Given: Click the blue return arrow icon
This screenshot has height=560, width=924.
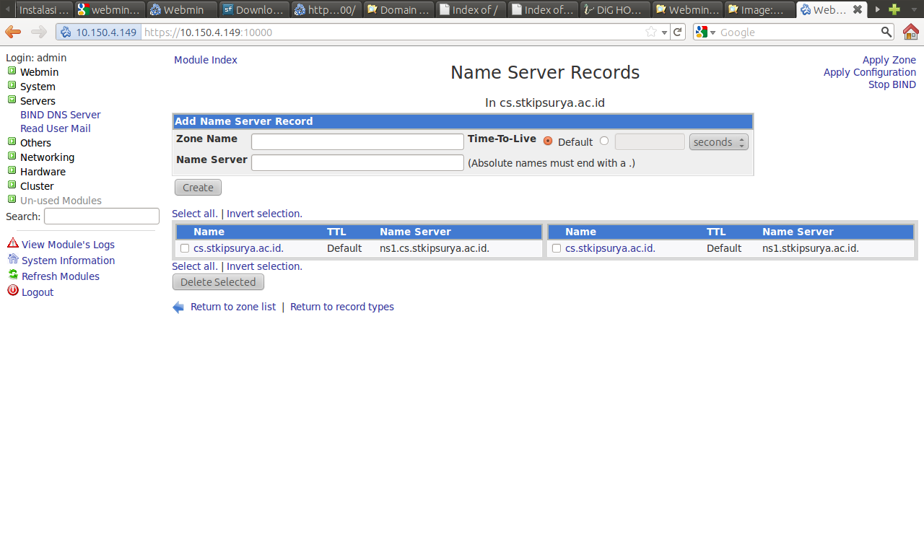Looking at the screenshot, I should 178,307.
